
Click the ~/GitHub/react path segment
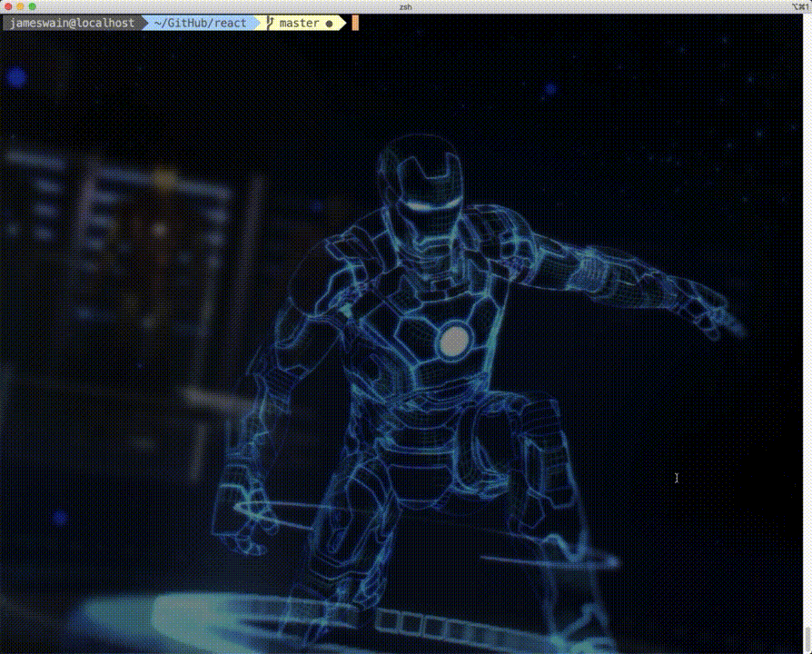(x=201, y=24)
